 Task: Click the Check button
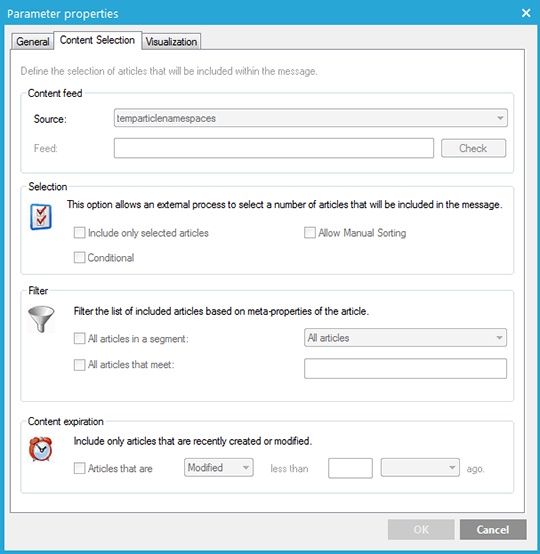coord(473,148)
